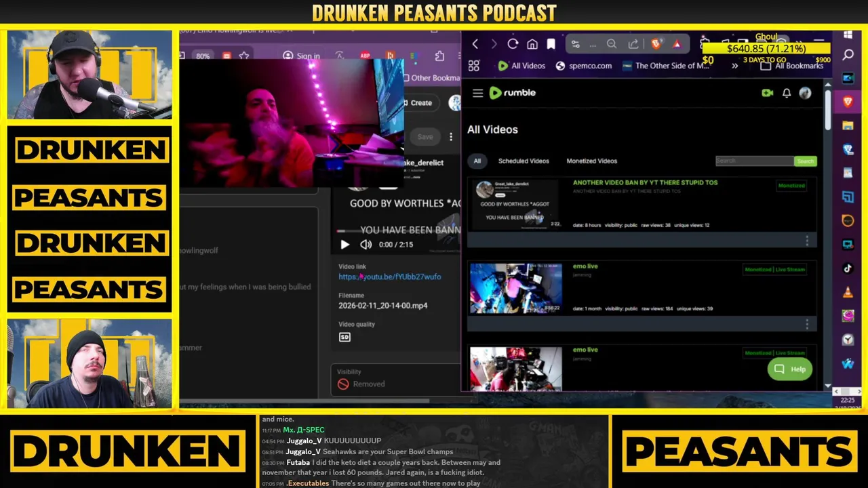Open Brave browser in taskbar
The height and width of the screenshot is (488, 868).
tap(848, 102)
